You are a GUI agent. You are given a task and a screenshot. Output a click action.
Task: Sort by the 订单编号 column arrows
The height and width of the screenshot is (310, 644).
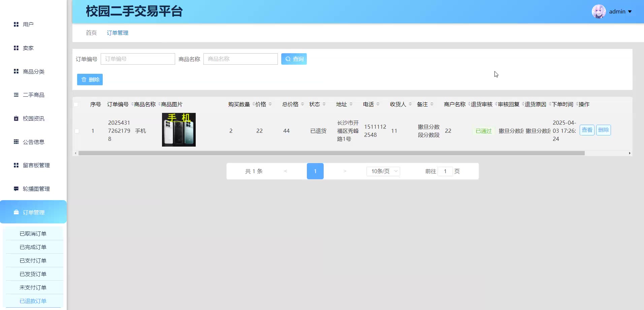(x=132, y=104)
